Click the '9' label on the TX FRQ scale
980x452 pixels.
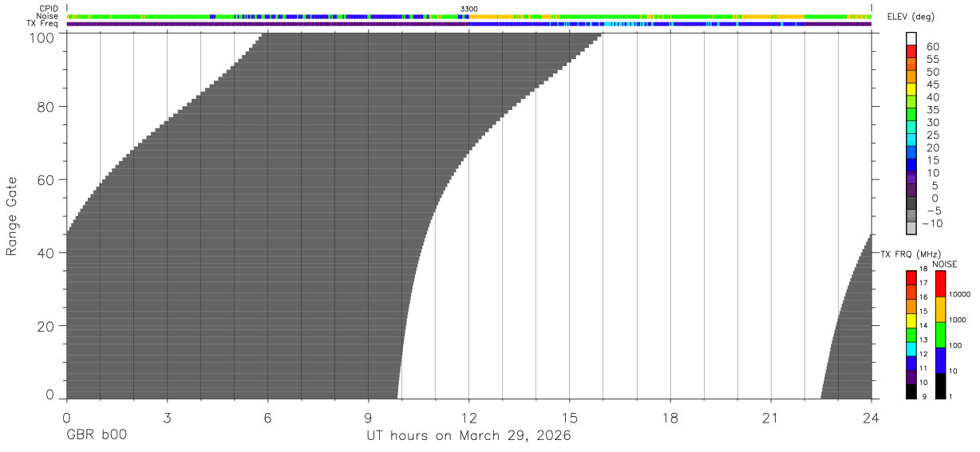tap(924, 396)
